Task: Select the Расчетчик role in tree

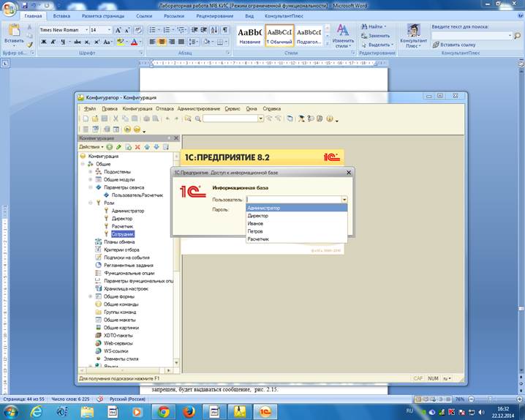Action: click(122, 226)
